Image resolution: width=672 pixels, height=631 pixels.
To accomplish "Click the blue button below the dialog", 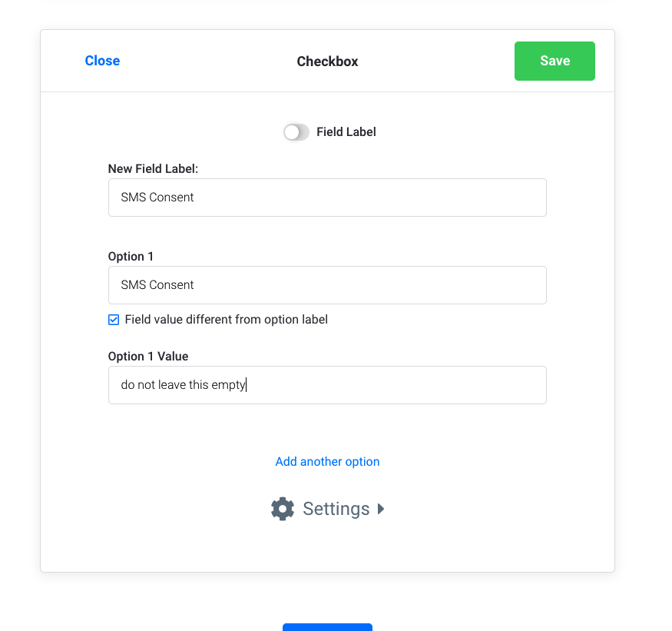I will click(x=327, y=626).
